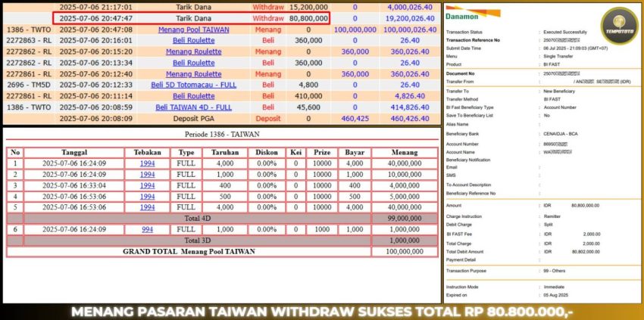Select the 99,000,000 total 4D value
The width and height of the screenshot is (644, 320).
(x=405, y=219)
